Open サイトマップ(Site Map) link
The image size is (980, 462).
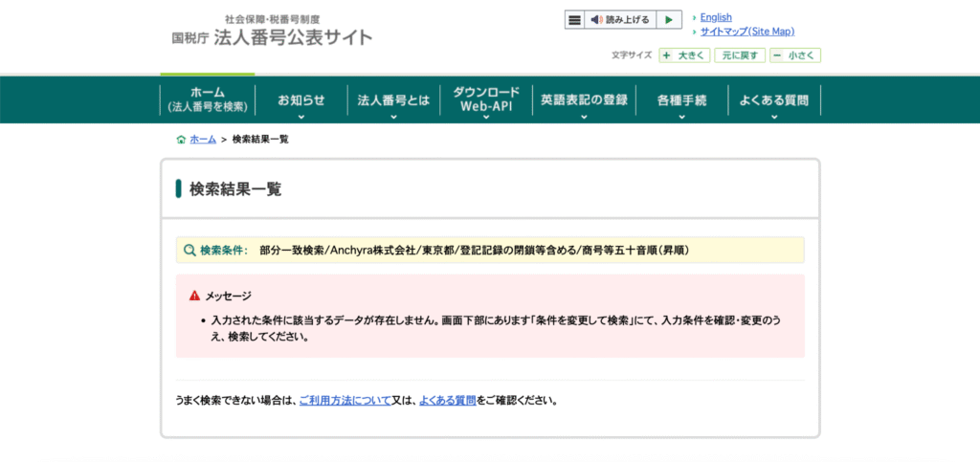tap(747, 32)
